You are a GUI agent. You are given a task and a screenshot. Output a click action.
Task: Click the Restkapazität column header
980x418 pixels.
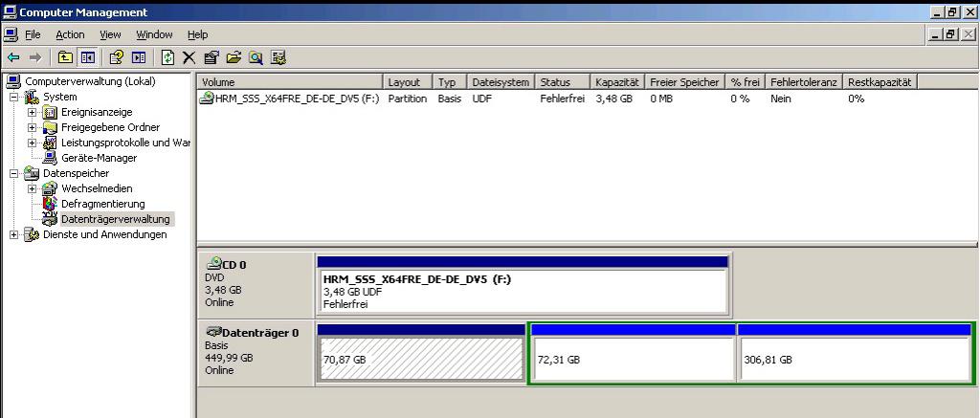coord(880,82)
